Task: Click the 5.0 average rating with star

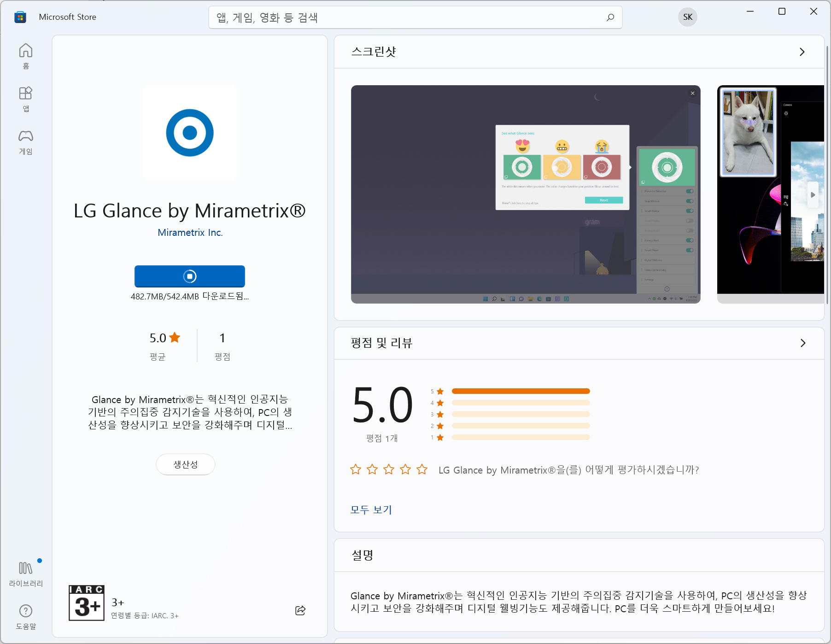Action: click(x=165, y=338)
